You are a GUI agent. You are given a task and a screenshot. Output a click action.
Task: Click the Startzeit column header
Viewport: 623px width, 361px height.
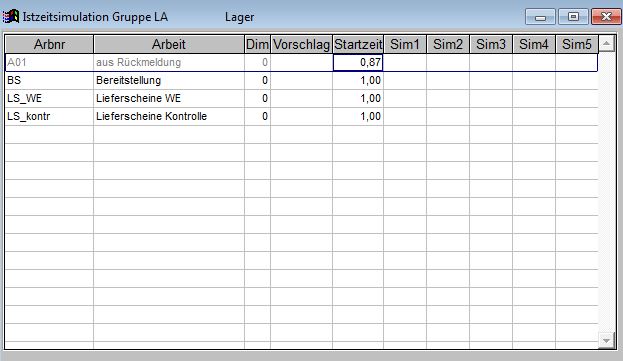pyautogui.click(x=358, y=44)
